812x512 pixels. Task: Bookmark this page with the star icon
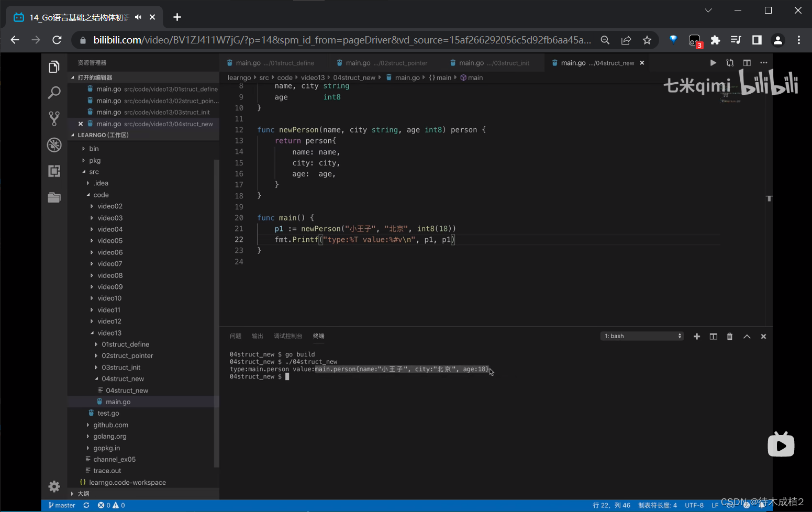coord(647,40)
